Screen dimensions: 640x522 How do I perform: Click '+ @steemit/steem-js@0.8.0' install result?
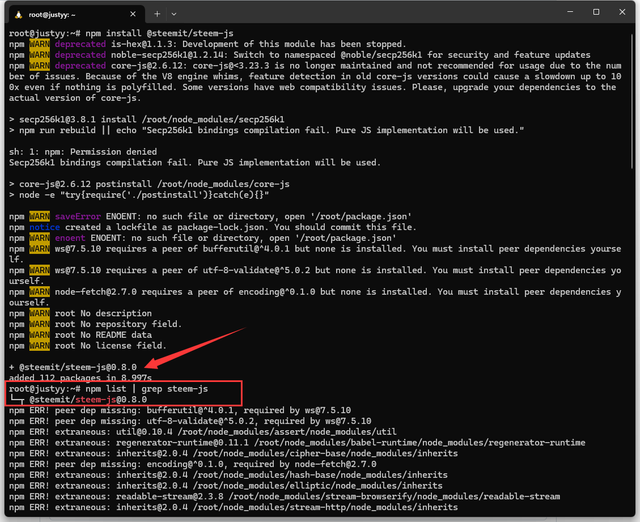73,367
